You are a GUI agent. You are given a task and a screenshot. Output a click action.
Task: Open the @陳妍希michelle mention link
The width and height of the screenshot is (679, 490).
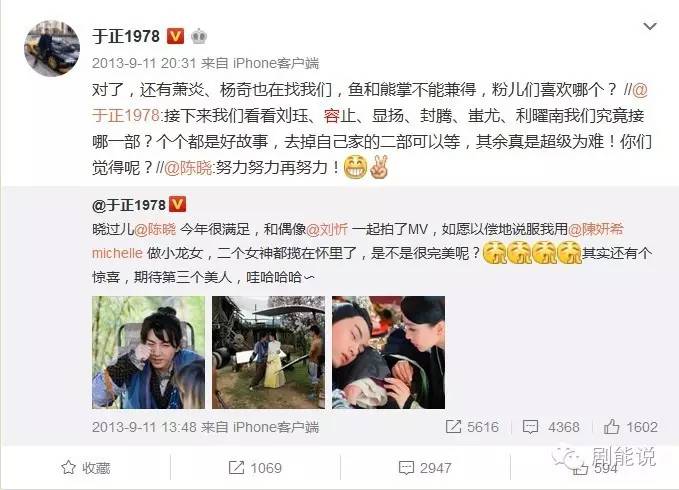pos(358,241)
